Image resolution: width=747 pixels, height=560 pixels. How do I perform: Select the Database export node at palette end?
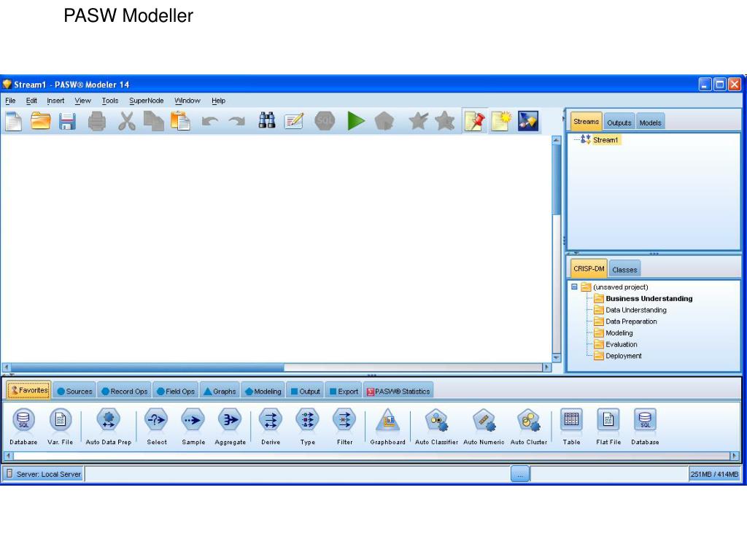645,426
